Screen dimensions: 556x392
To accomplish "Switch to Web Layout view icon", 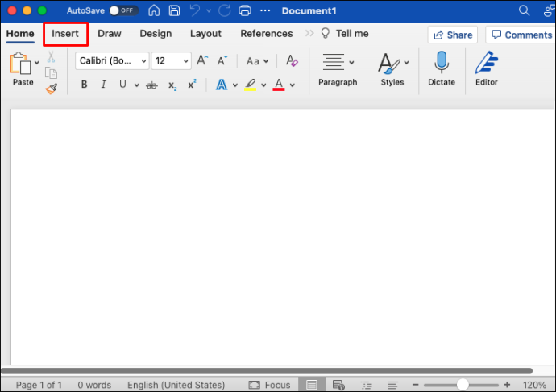I will [338, 385].
